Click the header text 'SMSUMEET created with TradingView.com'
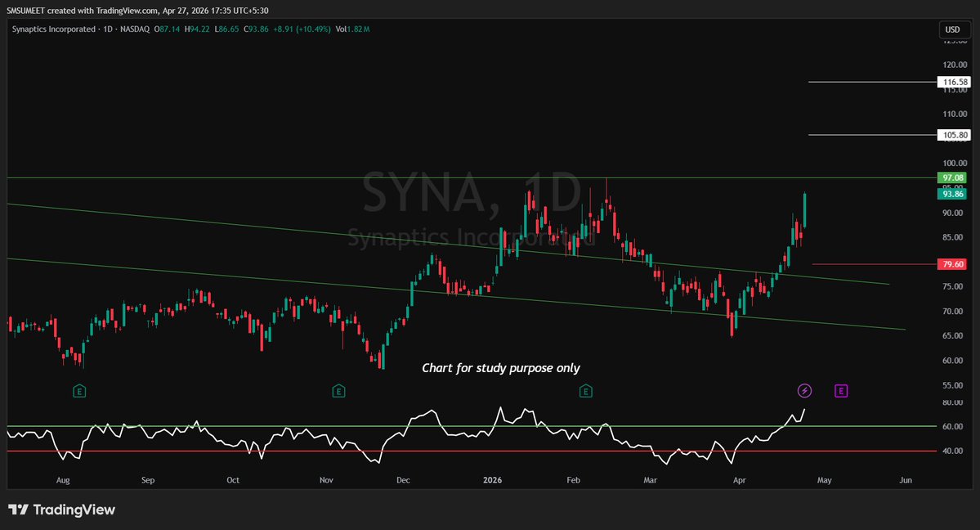Image resolution: width=980 pixels, height=530 pixels. (x=83, y=11)
